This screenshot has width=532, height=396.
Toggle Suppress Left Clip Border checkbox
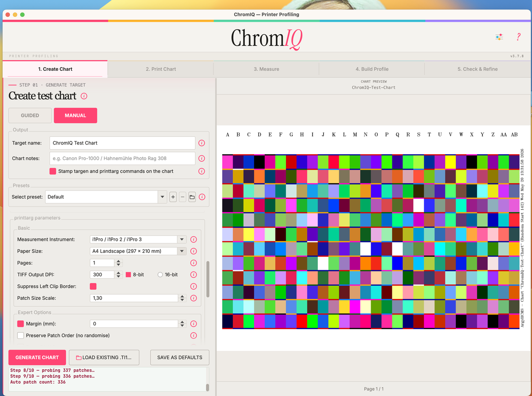[93, 286]
